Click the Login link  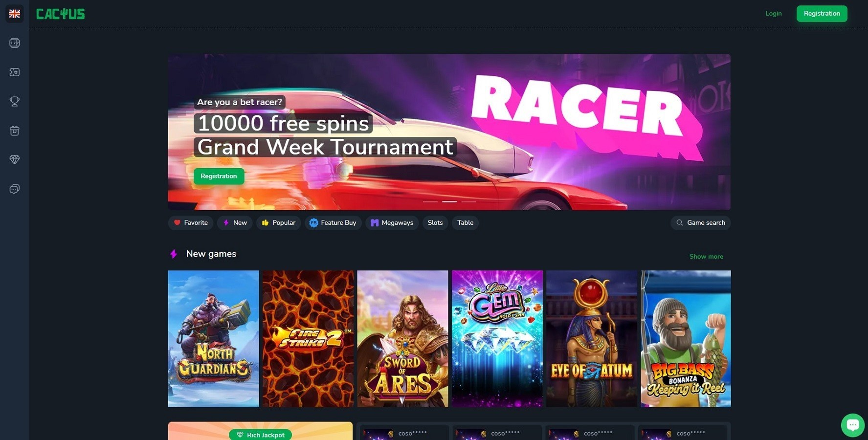774,14
